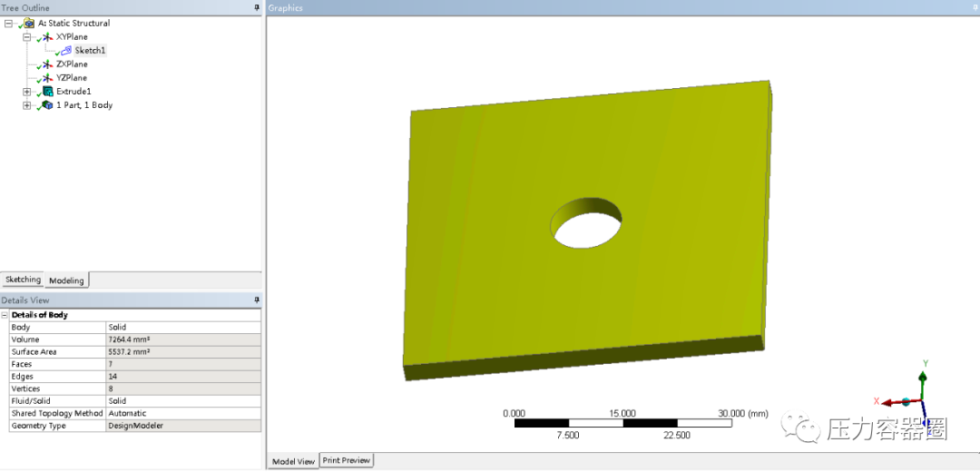
Task: Click the XYPlane axis icon
Action: (x=47, y=37)
